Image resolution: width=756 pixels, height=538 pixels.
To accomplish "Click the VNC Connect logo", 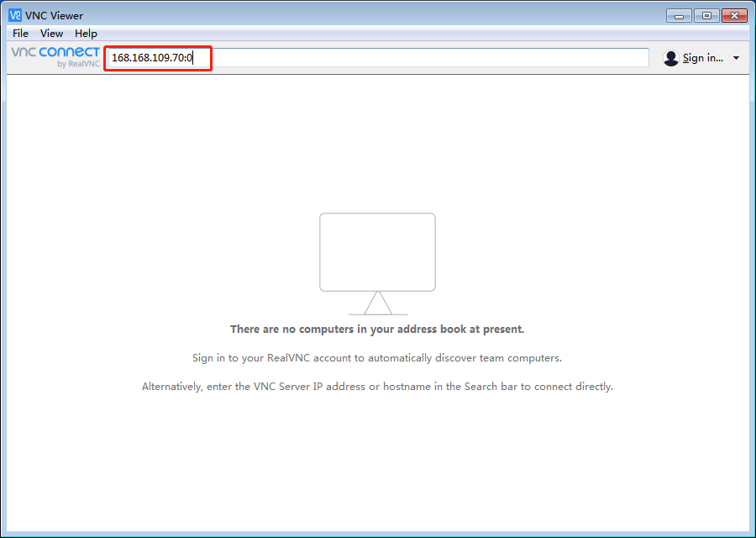I will tap(55, 52).
